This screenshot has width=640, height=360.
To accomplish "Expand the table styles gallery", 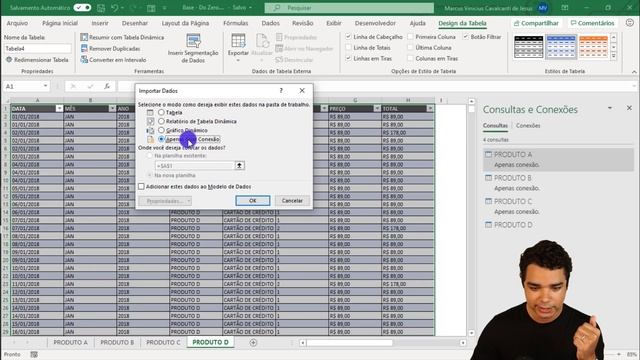I will point(613,57).
